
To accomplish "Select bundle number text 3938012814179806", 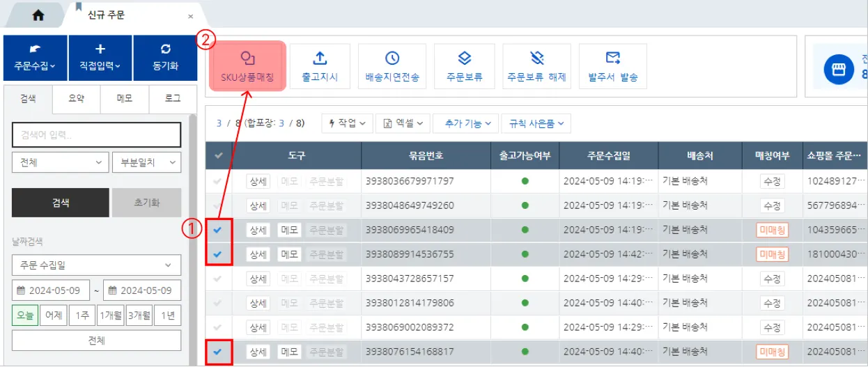I will pos(410,303).
